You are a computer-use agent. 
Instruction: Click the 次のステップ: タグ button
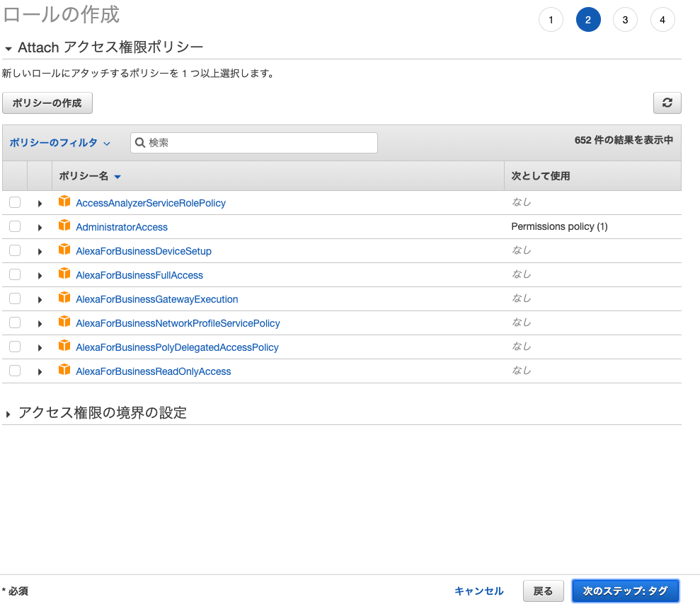pyautogui.click(x=626, y=591)
